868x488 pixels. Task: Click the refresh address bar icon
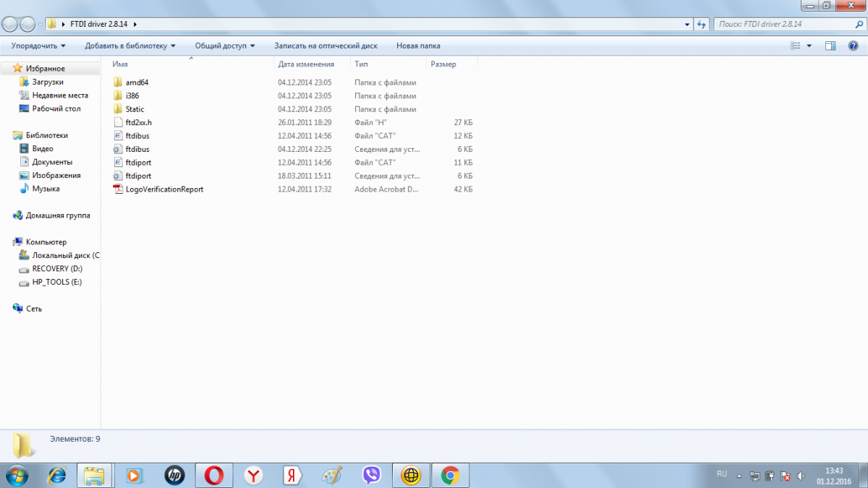(x=701, y=24)
